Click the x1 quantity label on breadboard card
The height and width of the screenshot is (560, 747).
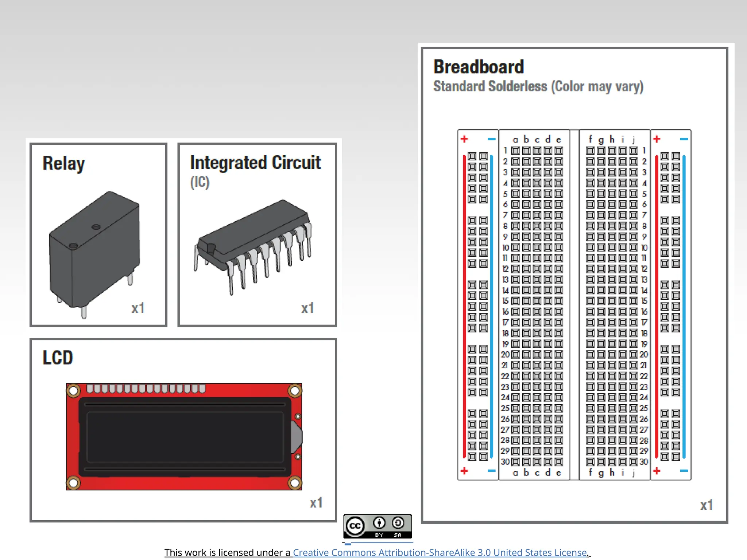click(707, 505)
